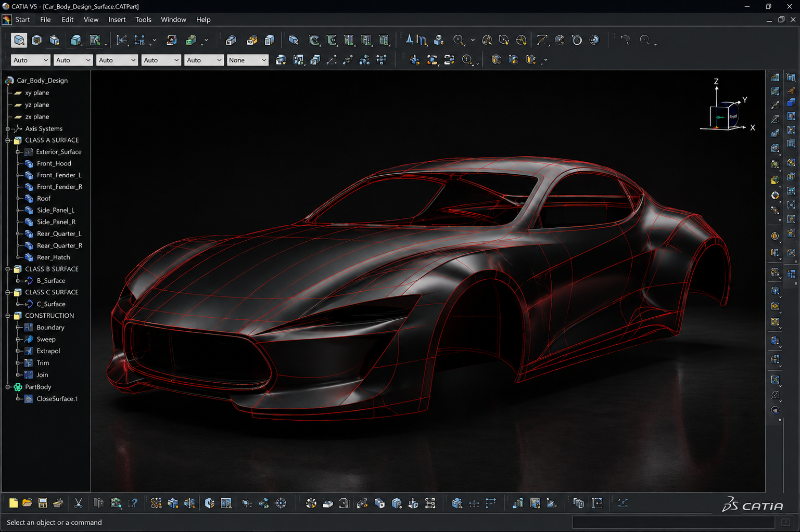Screen dimensions: 800x532
Task: Click the xy plane icon in tree
Action: [18, 93]
